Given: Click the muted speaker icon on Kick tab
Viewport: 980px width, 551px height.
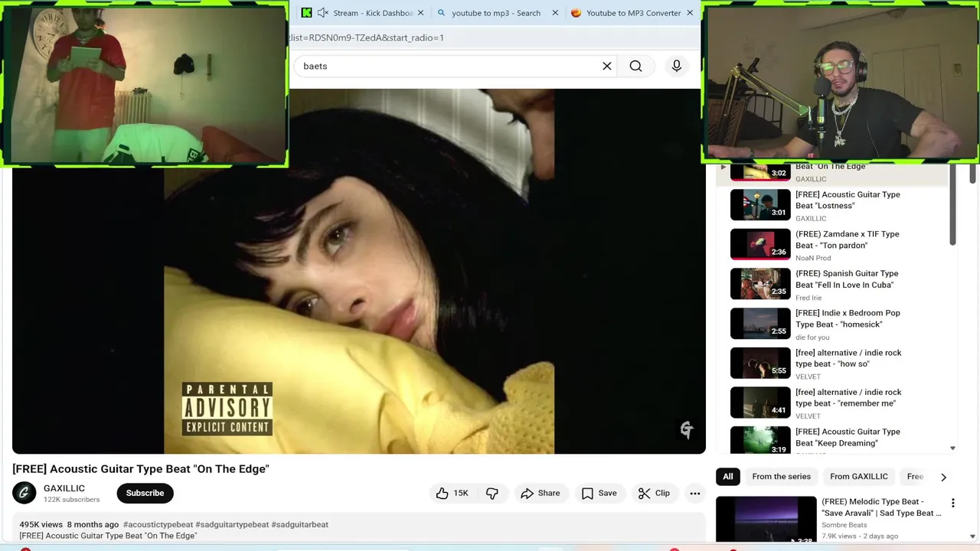Looking at the screenshot, I should pos(323,13).
